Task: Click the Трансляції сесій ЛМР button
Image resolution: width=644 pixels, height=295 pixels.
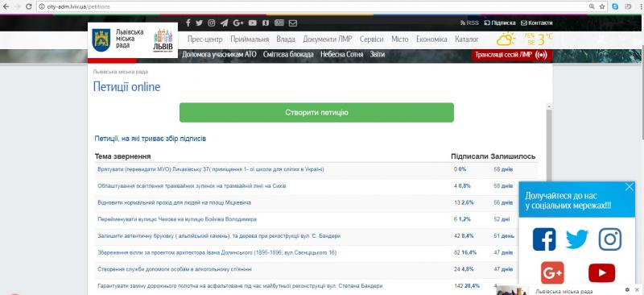Action: click(512, 55)
